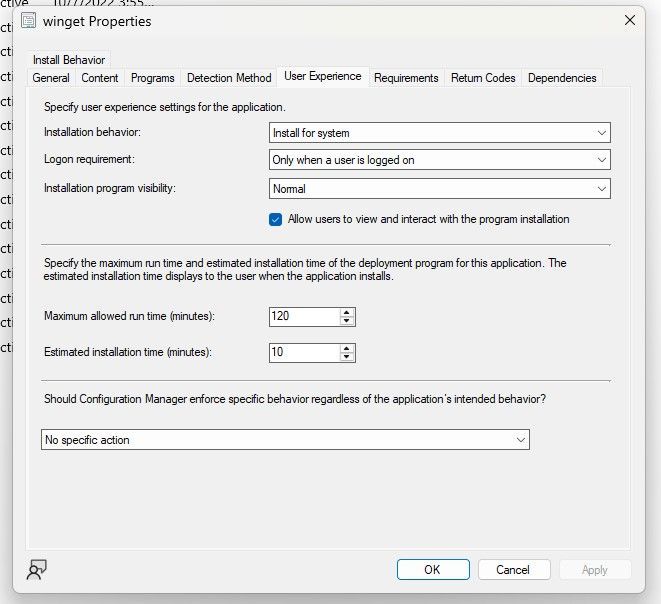Click the 'Specify user experience settings' text
The height and width of the screenshot is (604, 661).
pos(165,107)
